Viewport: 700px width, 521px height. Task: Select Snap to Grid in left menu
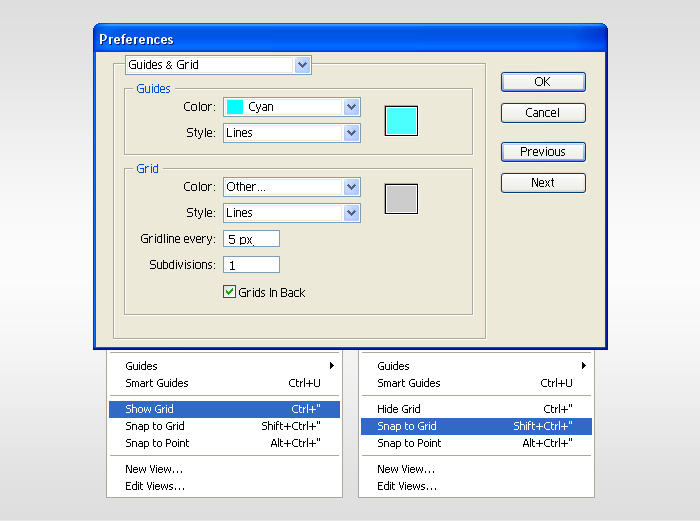[x=225, y=426]
